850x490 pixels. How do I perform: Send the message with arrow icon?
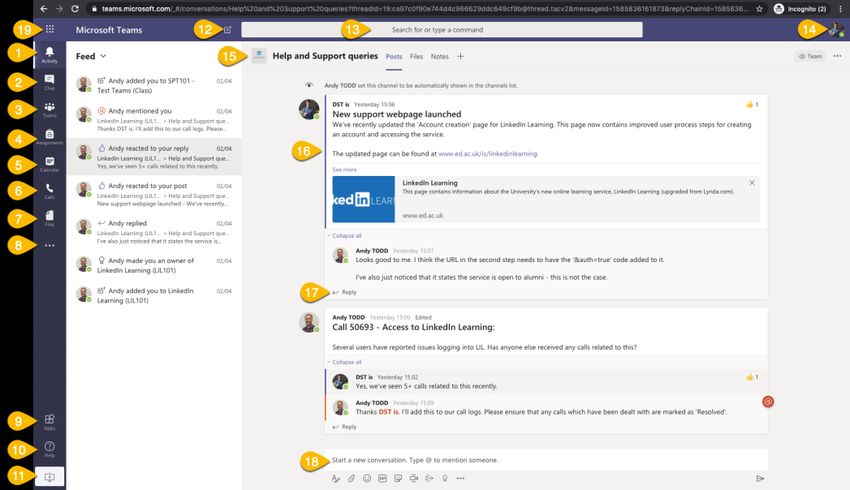[760, 479]
